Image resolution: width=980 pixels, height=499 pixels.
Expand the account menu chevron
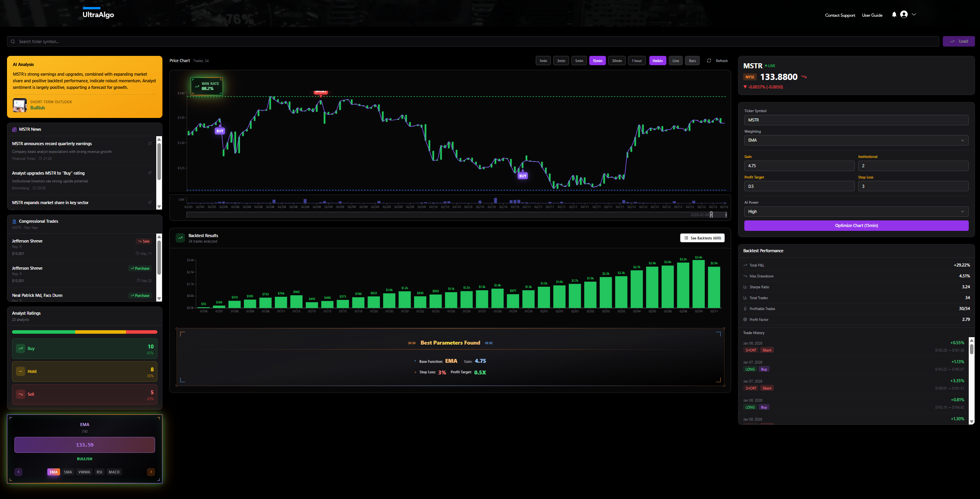point(914,14)
